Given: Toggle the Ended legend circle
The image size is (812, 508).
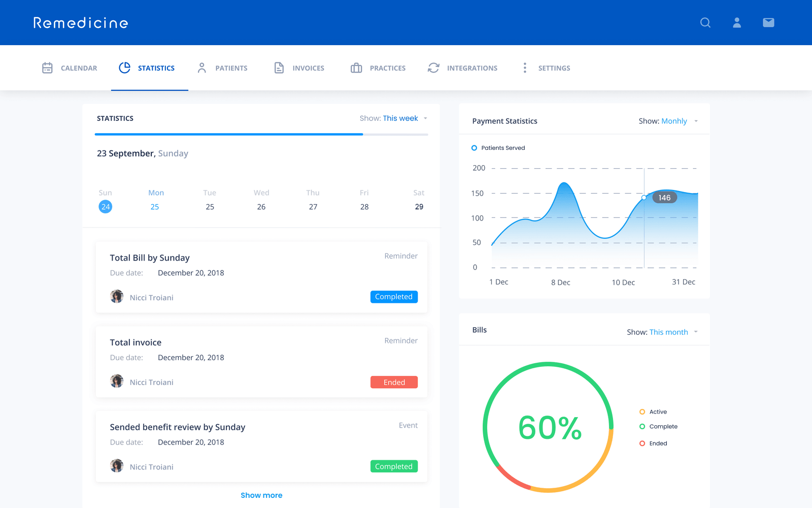Looking at the screenshot, I should coord(642,443).
